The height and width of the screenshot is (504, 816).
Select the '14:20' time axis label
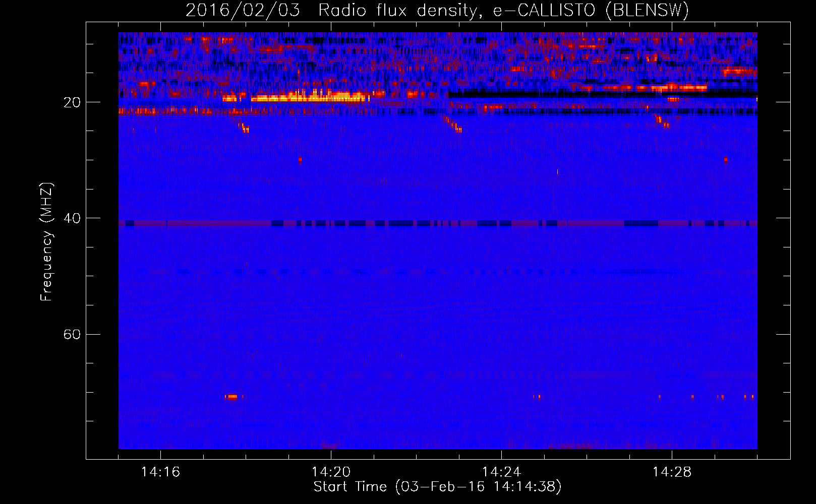(331, 472)
